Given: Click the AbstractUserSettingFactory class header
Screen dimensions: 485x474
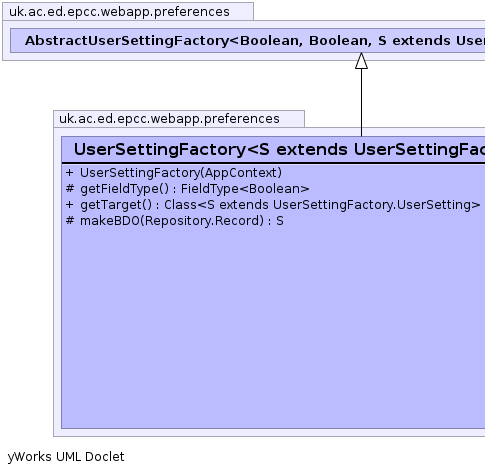Looking at the screenshot, I should [248, 41].
